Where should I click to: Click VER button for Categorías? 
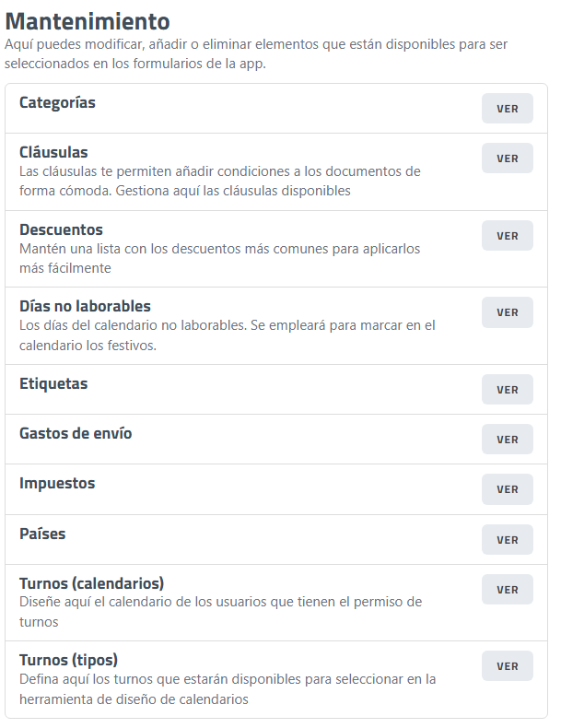[507, 109]
